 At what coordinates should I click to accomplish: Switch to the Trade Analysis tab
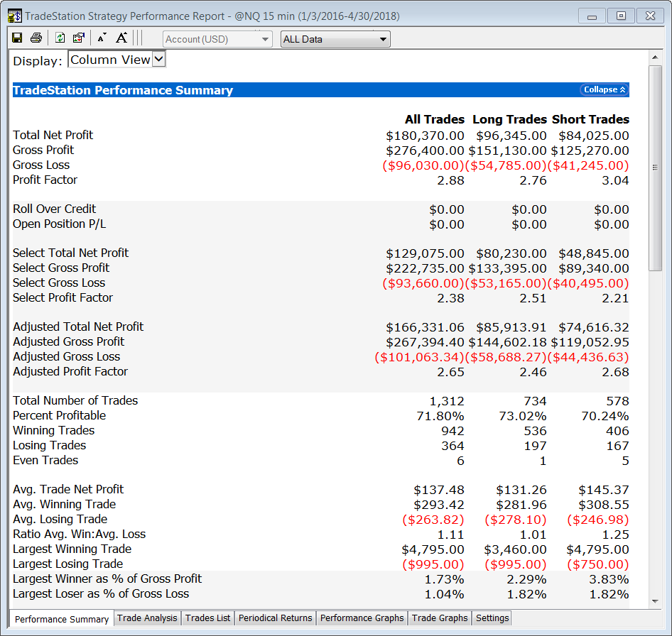(147, 618)
